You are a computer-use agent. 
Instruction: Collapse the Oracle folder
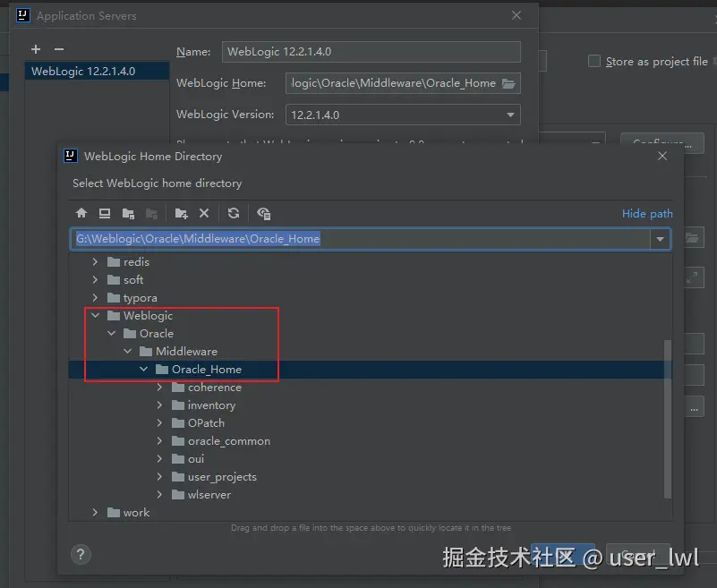pos(111,333)
